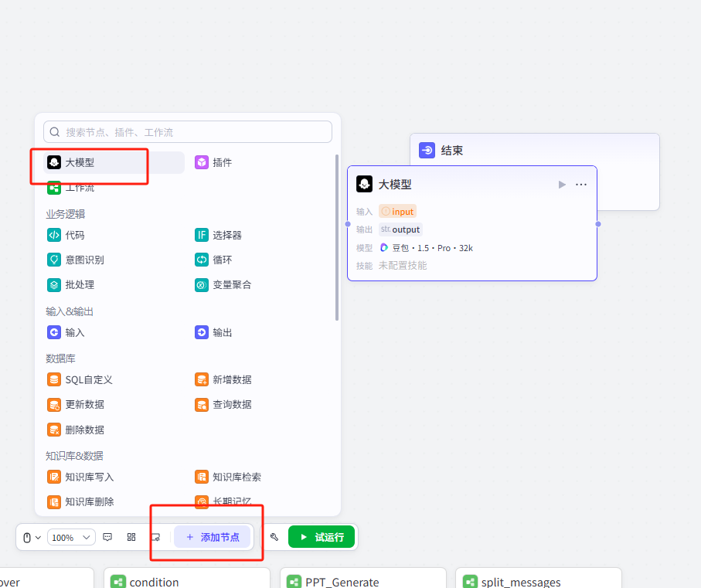The height and width of the screenshot is (588, 701).
Task: Choose the 插件 plugin node
Action: (x=213, y=162)
